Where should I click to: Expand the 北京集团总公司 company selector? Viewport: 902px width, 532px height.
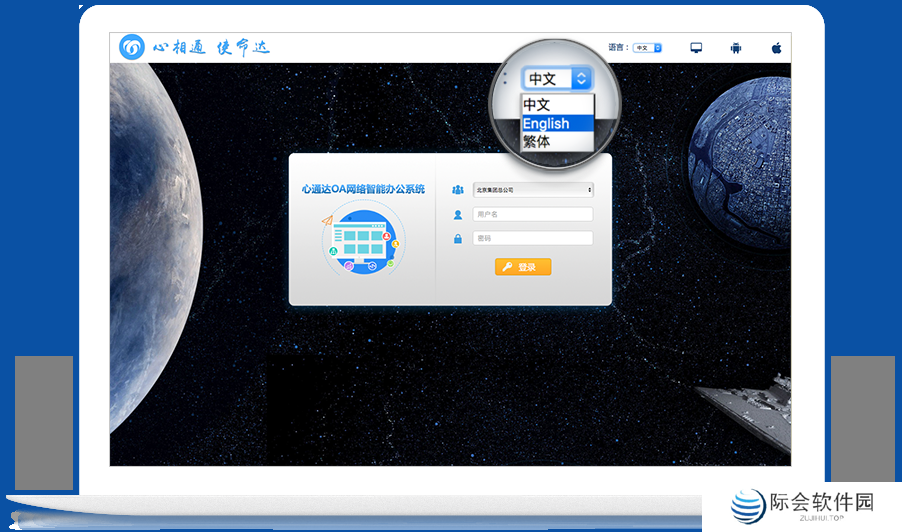(533, 189)
